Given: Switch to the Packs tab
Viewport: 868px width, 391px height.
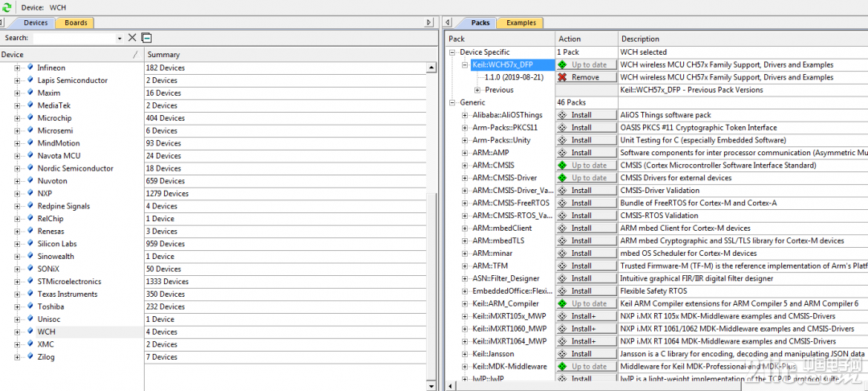Looking at the screenshot, I should 481,23.
